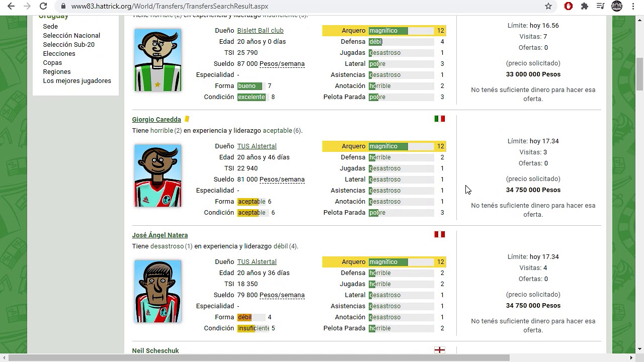
Task: Open Giorgio Caredda's player page
Action: point(156,119)
